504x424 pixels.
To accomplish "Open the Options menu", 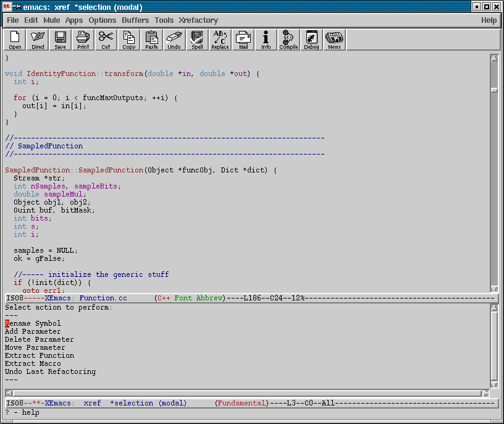I will point(102,20).
